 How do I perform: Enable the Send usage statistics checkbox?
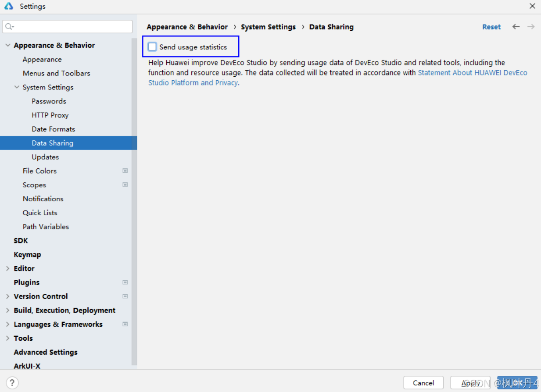pyautogui.click(x=152, y=47)
